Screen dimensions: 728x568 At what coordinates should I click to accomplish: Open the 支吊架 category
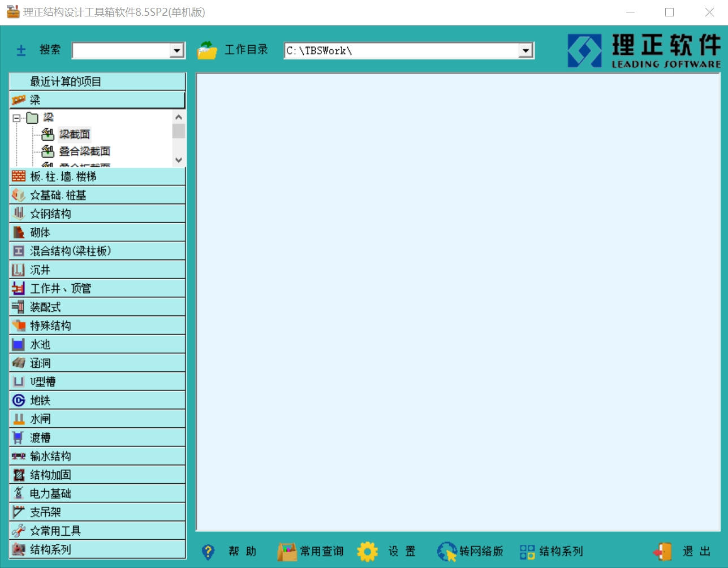[97, 512]
